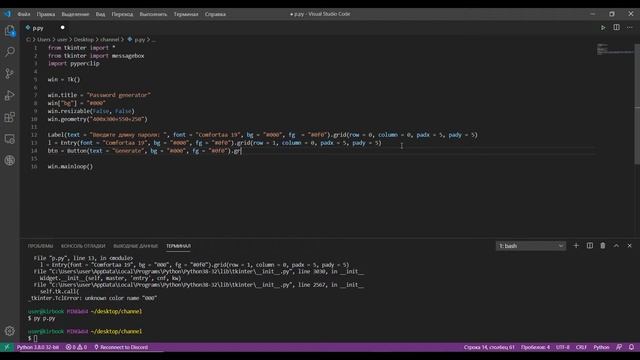640x360 pixels.
Task: Click the feedback icon in status bar
Action: [x=619, y=347]
